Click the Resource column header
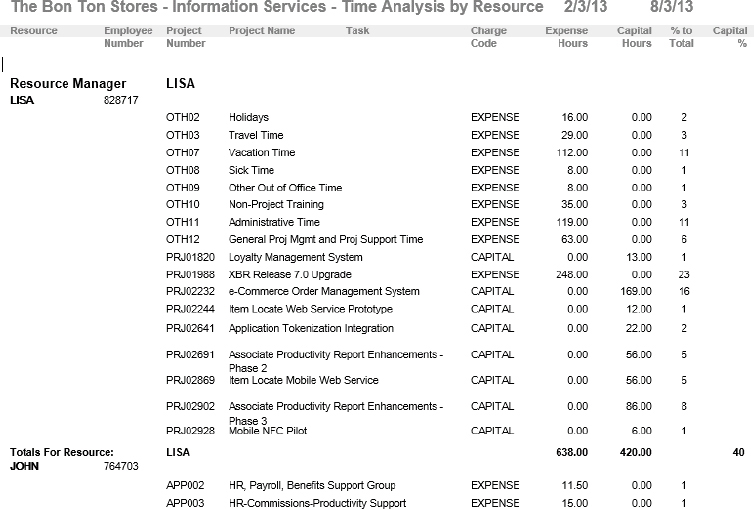This screenshot has height=509, width=754. coord(34,31)
